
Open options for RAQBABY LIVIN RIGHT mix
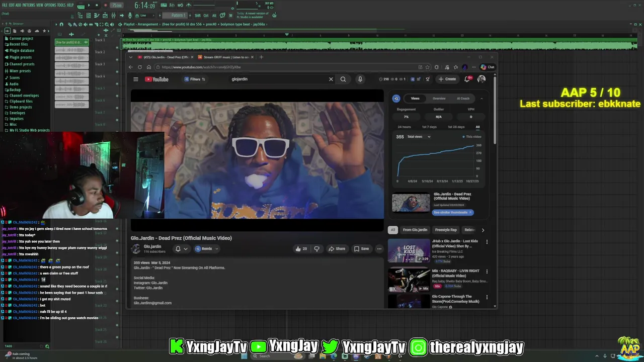pyautogui.click(x=487, y=271)
